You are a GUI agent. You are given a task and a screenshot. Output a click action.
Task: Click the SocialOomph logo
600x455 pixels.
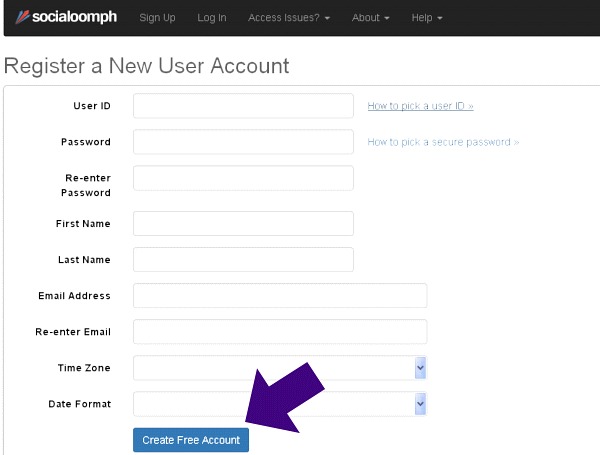click(66, 17)
